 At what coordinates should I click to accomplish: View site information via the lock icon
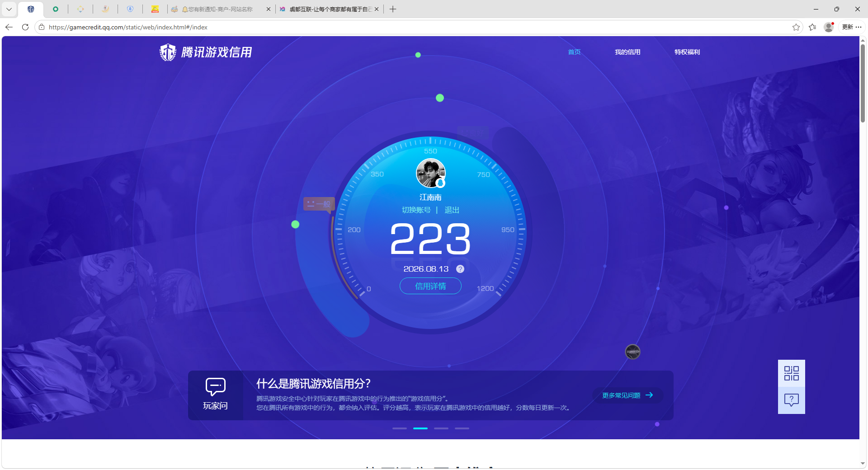pos(42,27)
